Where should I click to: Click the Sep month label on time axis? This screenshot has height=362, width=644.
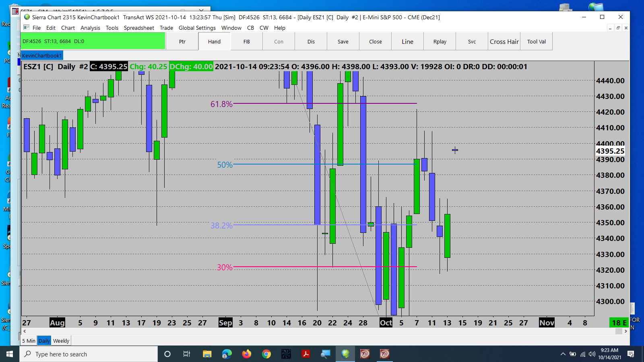click(225, 323)
